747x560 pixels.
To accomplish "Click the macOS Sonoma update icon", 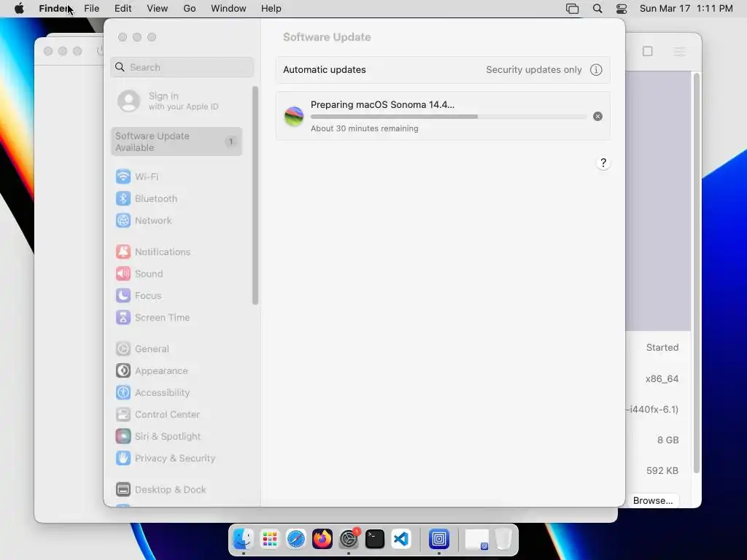I will 294,116.
